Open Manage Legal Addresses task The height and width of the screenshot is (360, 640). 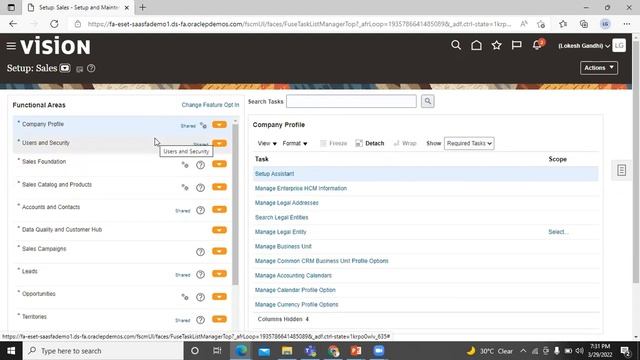[x=287, y=203]
